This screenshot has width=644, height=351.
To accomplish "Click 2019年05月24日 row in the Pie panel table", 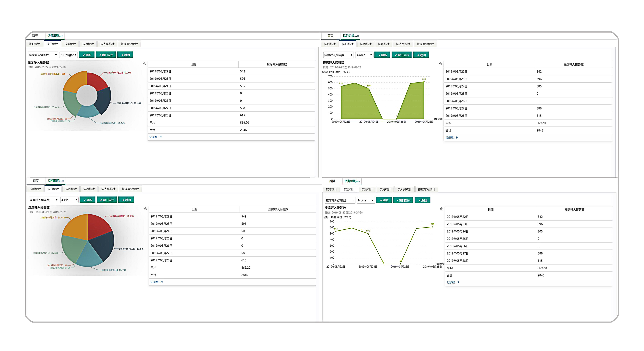I will (x=232, y=231).
